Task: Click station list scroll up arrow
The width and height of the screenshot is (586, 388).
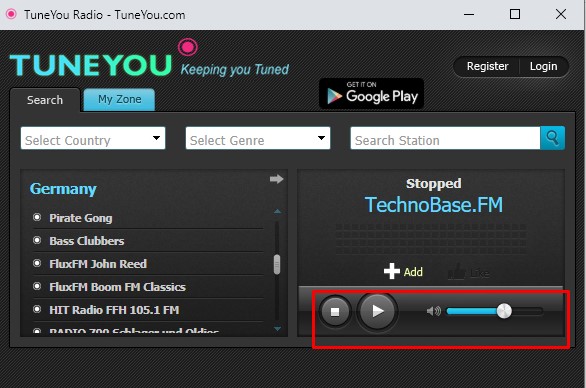Action: click(277, 211)
